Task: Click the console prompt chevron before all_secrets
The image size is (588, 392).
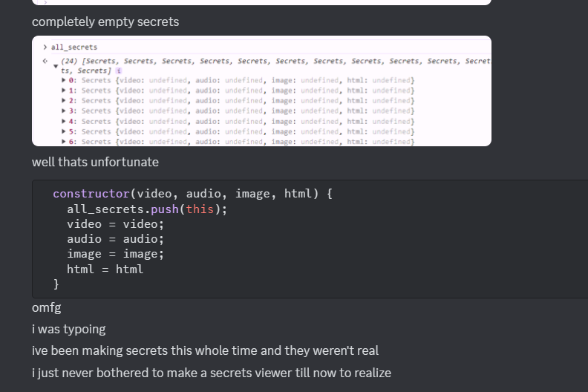Action: point(45,48)
